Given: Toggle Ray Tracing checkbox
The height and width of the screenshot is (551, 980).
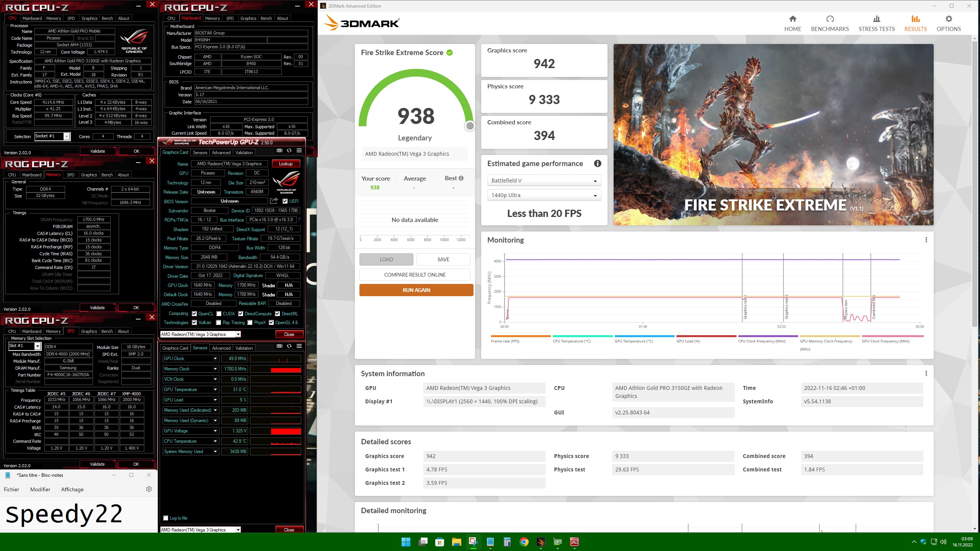Looking at the screenshot, I should pyautogui.click(x=219, y=323).
